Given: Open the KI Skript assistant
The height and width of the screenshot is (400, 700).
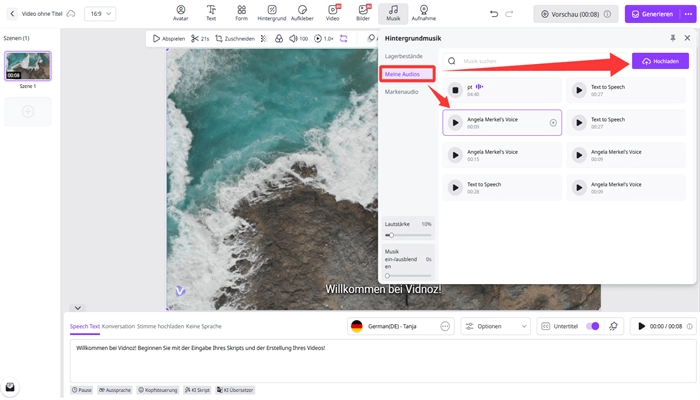Looking at the screenshot, I should (197, 390).
